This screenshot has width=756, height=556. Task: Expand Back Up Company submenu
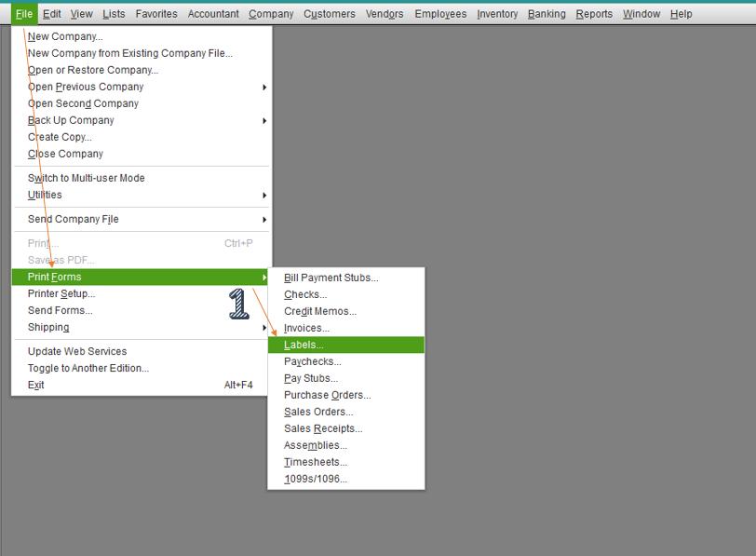pyautogui.click(x=141, y=120)
